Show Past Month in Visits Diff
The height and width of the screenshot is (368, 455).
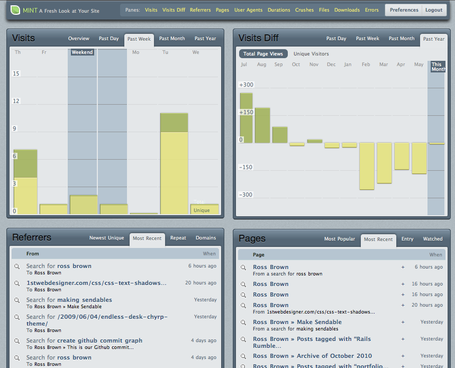pyautogui.click(x=402, y=38)
